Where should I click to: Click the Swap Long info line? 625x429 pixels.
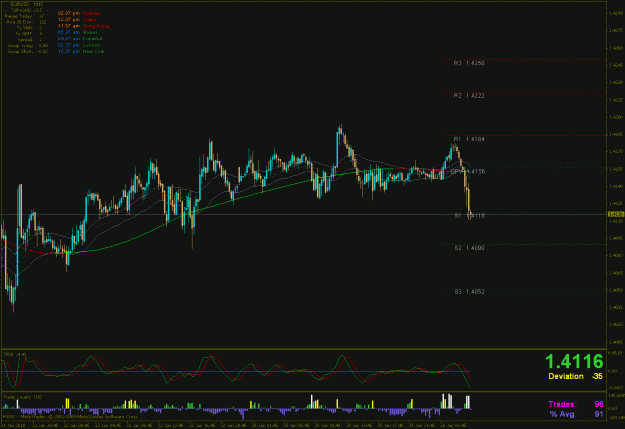pyautogui.click(x=28, y=46)
